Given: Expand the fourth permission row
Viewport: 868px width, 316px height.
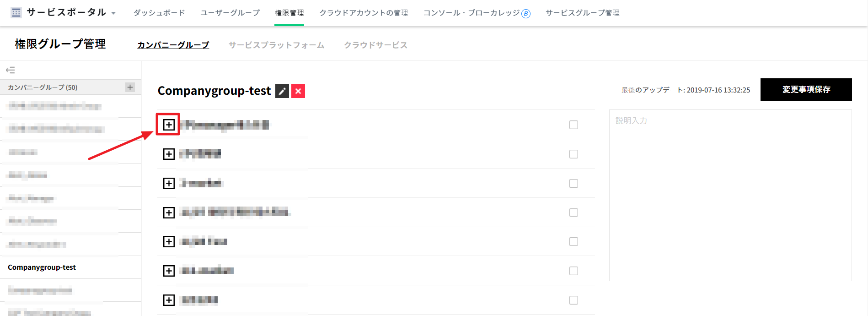Looking at the screenshot, I should click(169, 212).
